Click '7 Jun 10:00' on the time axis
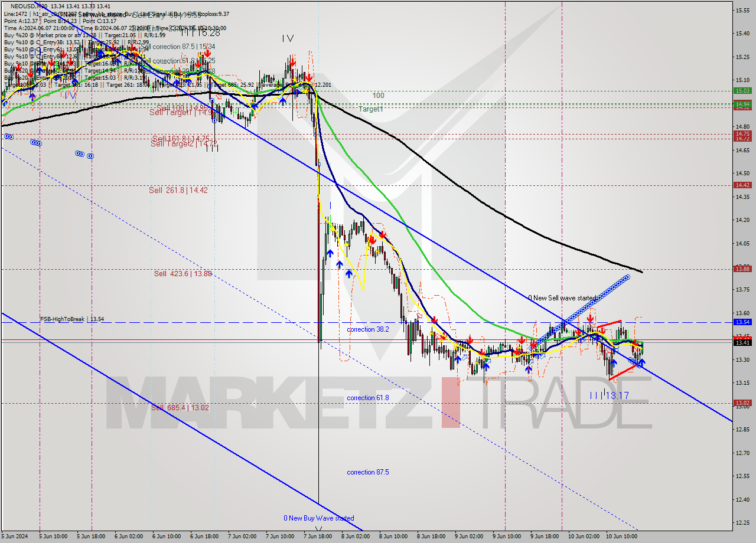The image size is (756, 543). click(279, 537)
